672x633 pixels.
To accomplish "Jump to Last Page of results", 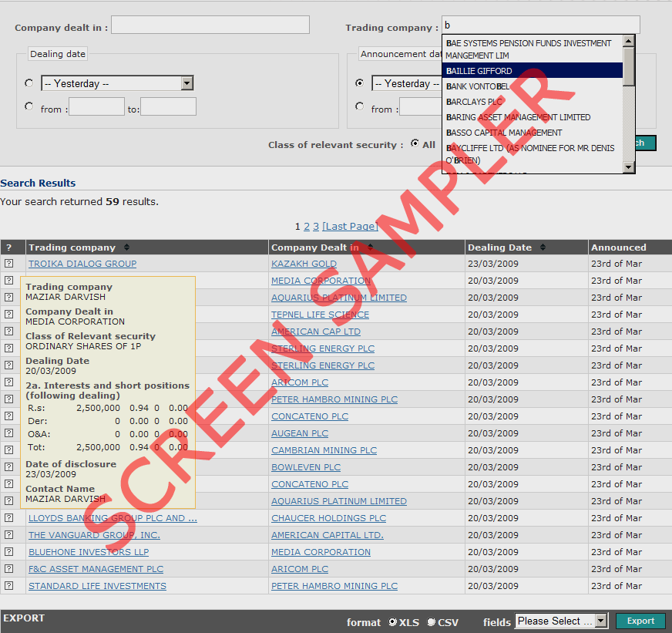I will pos(350,227).
